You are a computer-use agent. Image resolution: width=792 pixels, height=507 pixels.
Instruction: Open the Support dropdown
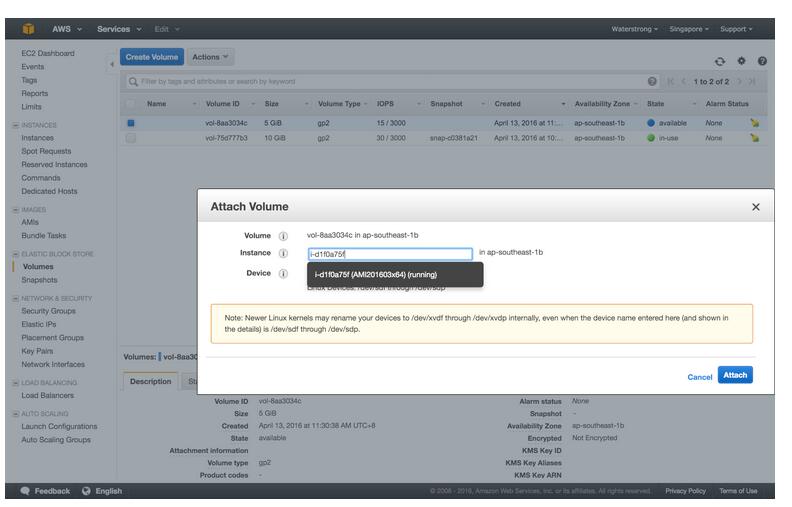pyautogui.click(x=736, y=29)
